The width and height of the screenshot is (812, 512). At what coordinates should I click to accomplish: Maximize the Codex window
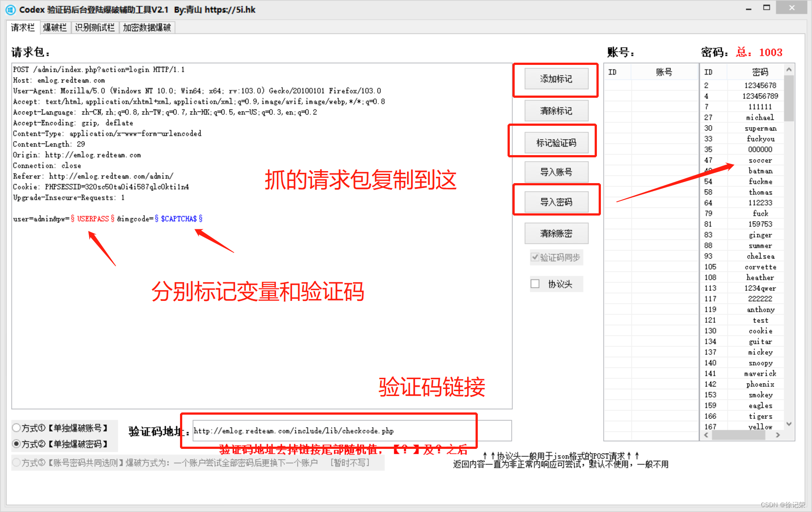coord(767,8)
